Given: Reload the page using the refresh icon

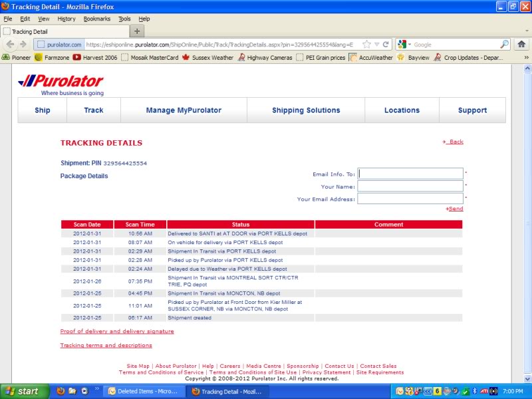Looking at the screenshot, I should [386, 45].
